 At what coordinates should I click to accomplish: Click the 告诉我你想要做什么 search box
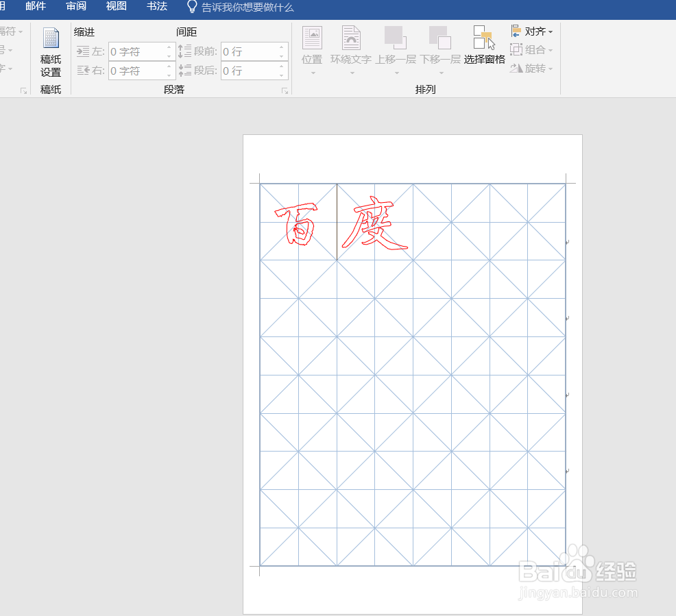click(x=248, y=8)
